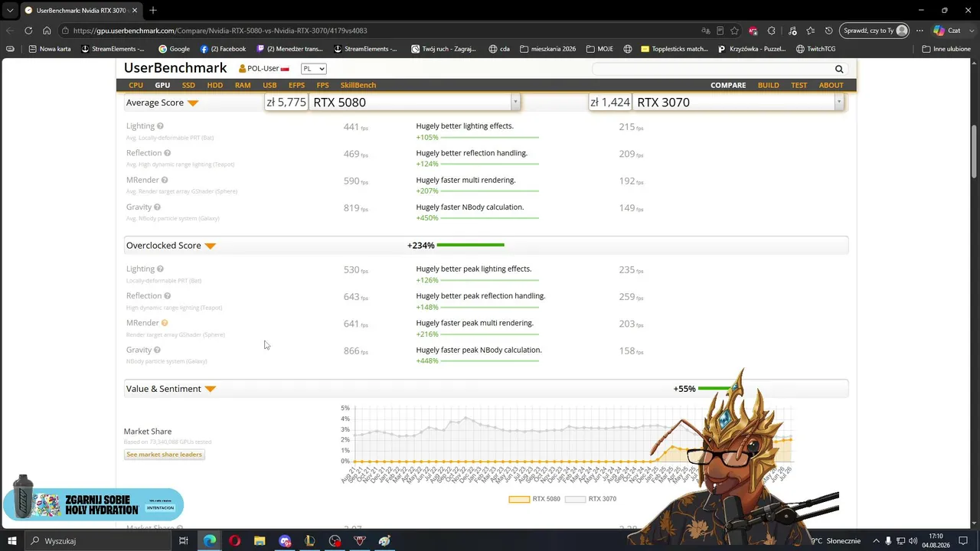Open the Reader view icon in address bar
980x551 pixels.
(720, 31)
